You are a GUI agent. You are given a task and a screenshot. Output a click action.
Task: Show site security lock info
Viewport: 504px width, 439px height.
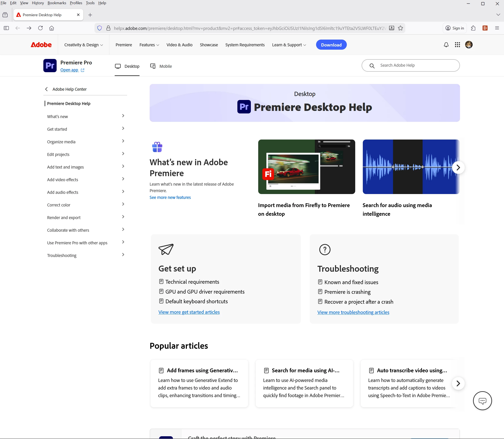pyautogui.click(x=108, y=28)
